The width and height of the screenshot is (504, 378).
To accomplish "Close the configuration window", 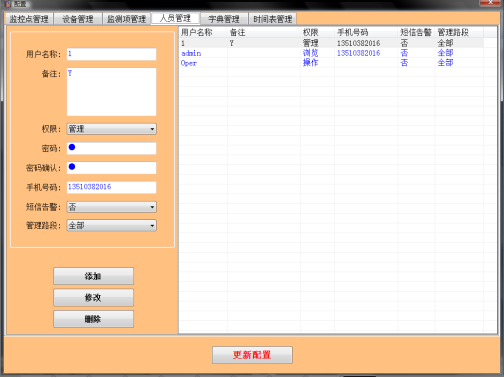I will point(491,3).
